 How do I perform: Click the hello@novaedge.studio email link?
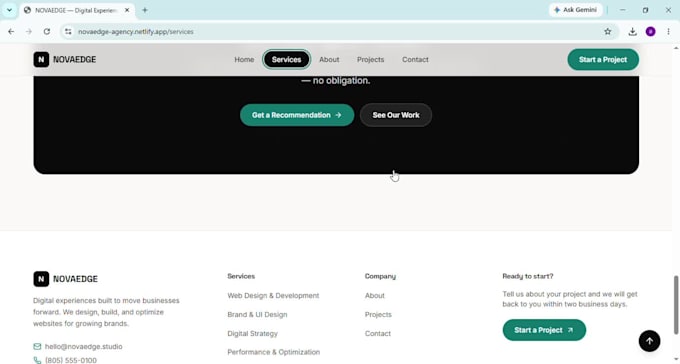click(x=84, y=346)
